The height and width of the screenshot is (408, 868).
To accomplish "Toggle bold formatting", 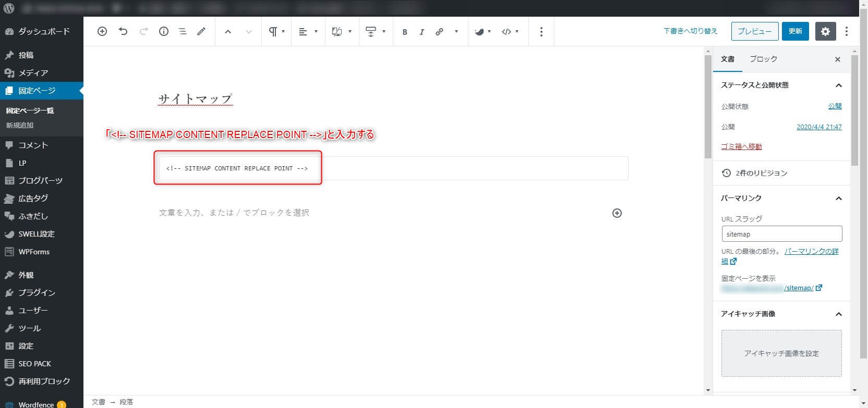I will (404, 32).
